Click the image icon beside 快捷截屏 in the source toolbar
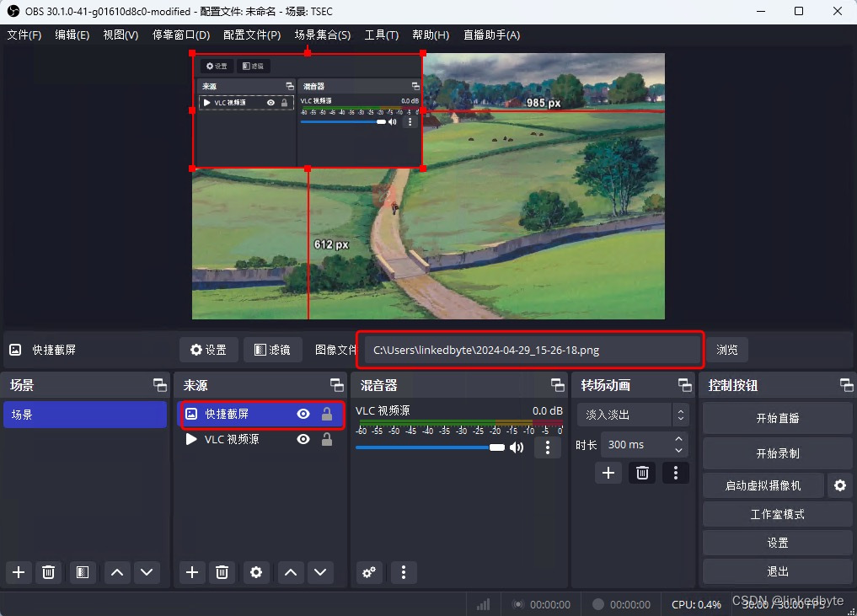 pyautogui.click(x=15, y=350)
